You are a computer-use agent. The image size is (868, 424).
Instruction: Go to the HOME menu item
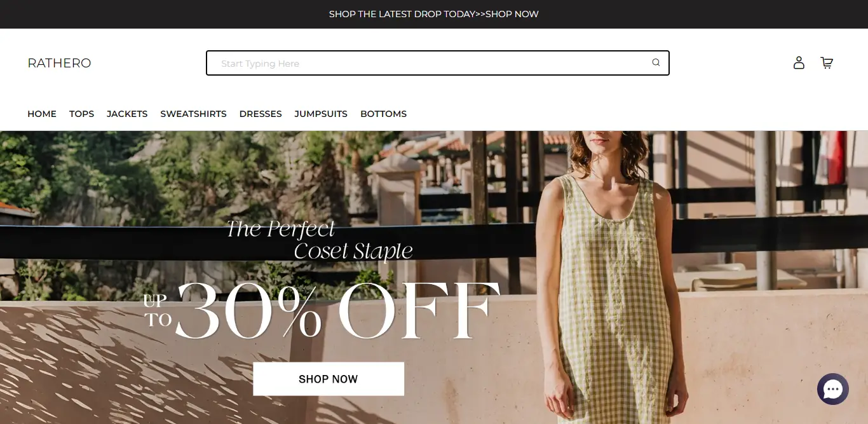pyautogui.click(x=42, y=114)
